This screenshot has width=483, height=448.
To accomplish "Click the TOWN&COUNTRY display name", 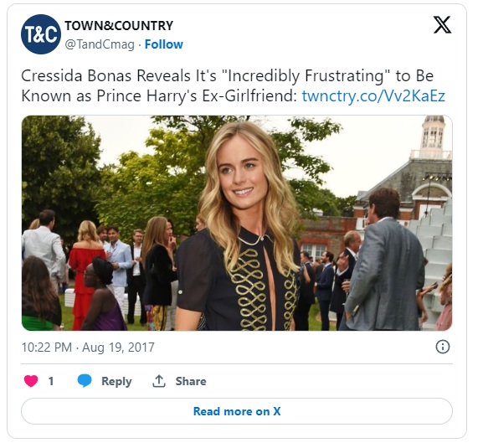I will tap(119, 26).
